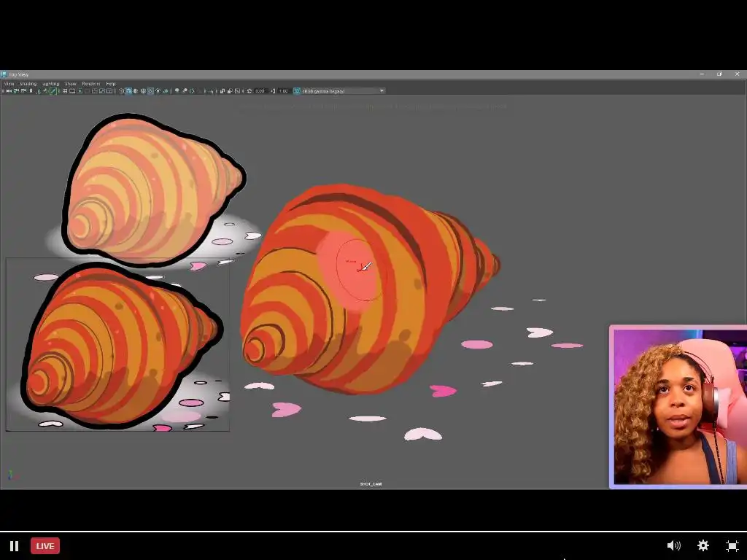
Task: Open the Show menu
Action: pos(71,83)
